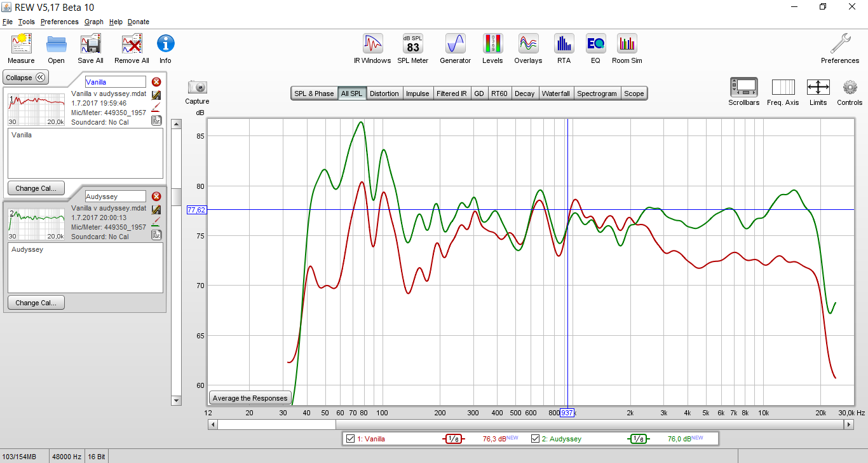Switch to the Filtered IR tab
This screenshot has width=868, height=463.
coord(452,93)
